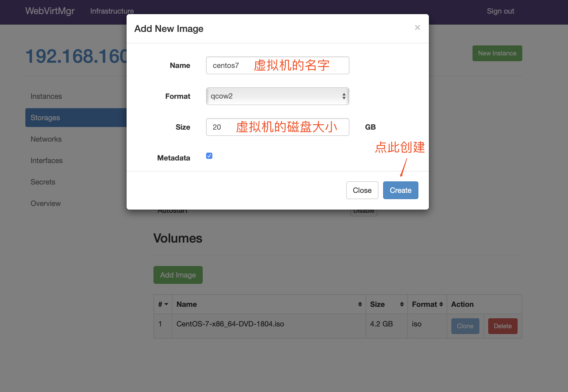Image resolution: width=568 pixels, height=392 pixels.
Task: Click the Size input field
Action: (x=277, y=127)
